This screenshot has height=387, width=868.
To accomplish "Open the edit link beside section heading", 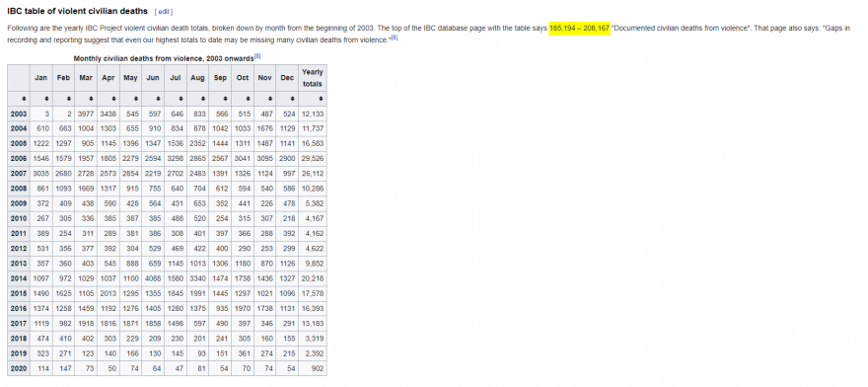I will coord(164,11).
